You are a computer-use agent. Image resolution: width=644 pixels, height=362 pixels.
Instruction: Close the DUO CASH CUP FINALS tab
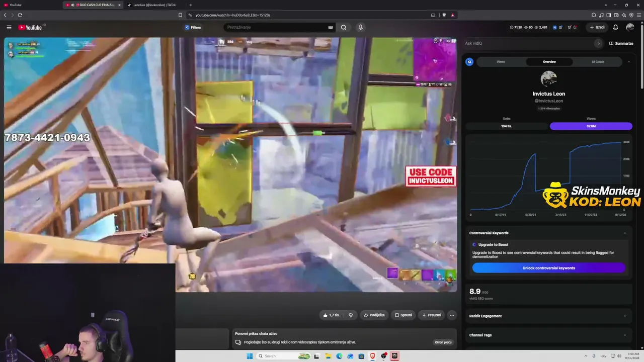pos(119,5)
